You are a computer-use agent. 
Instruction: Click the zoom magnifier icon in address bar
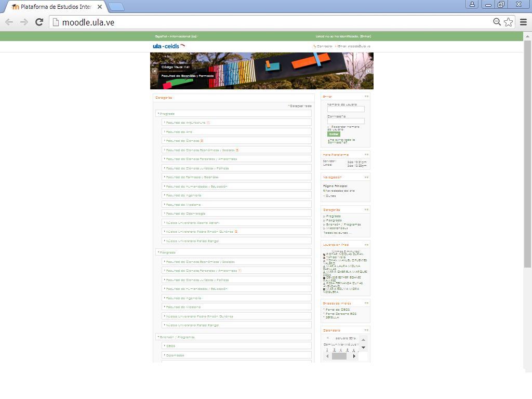[x=497, y=22]
